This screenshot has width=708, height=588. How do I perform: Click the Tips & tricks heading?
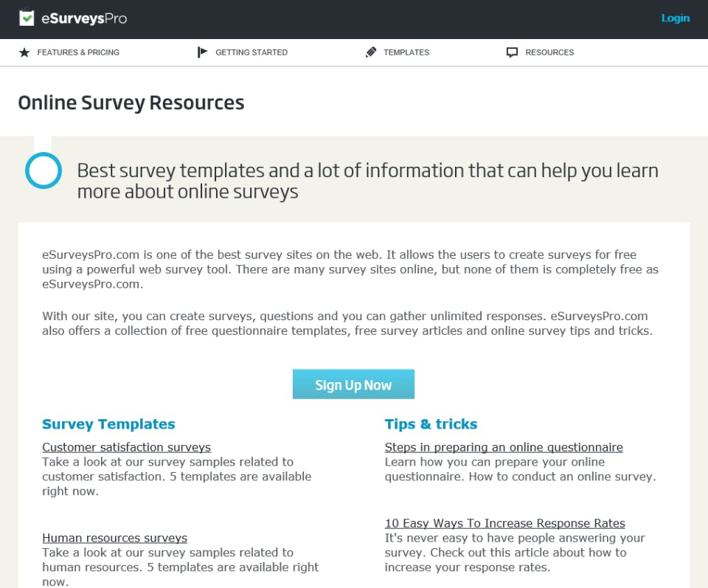tap(431, 424)
